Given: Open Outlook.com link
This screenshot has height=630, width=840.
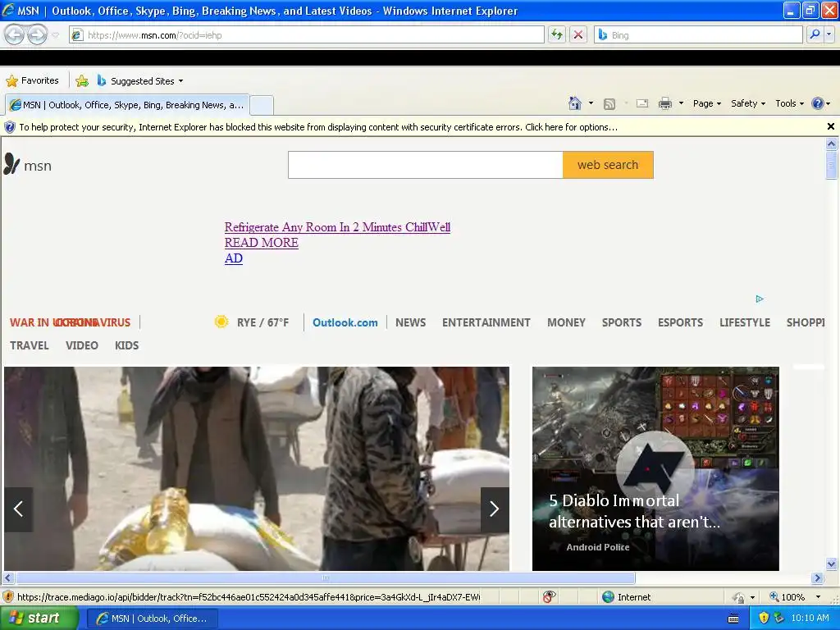Looking at the screenshot, I should click(345, 322).
